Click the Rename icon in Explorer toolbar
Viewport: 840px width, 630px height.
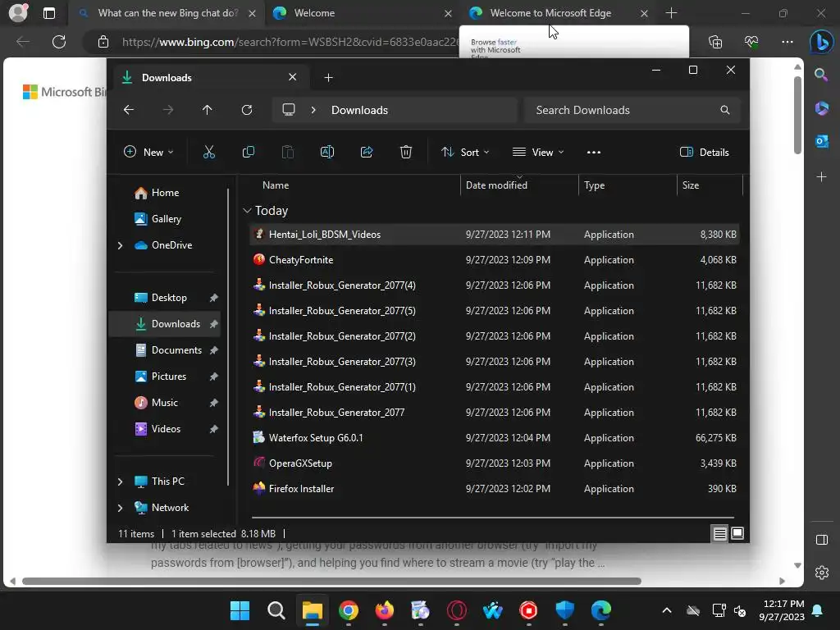[x=326, y=152]
